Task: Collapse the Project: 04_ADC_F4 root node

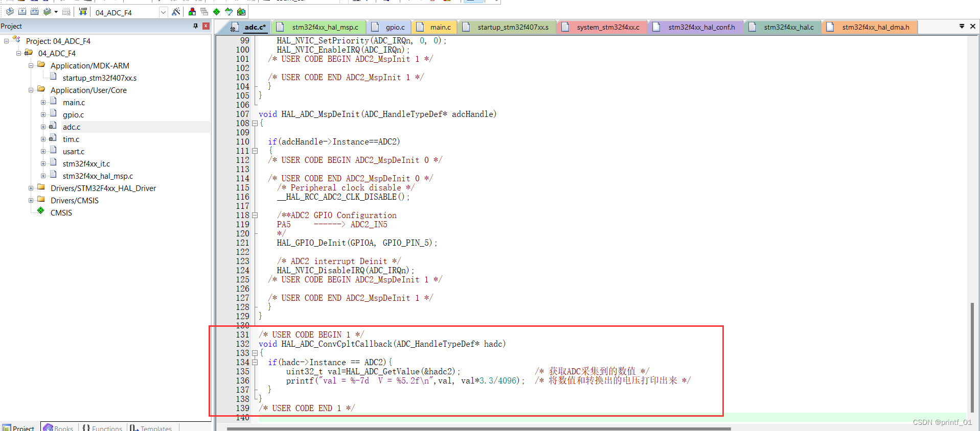Action: [x=6, y=41]
